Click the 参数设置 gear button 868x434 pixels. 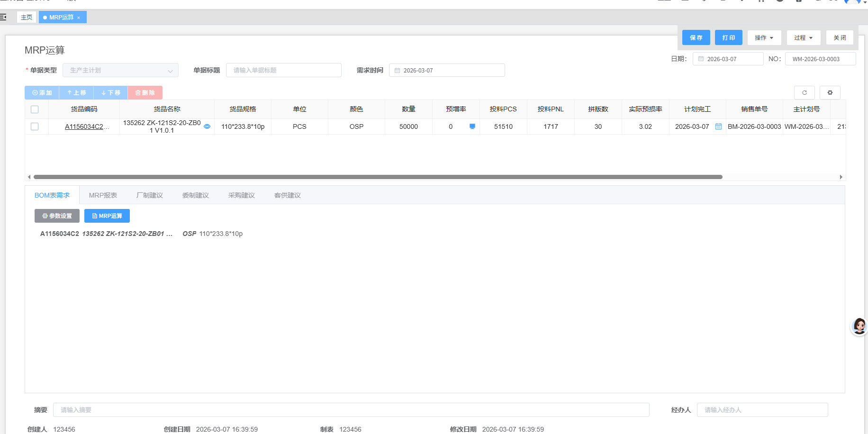pos(57,216)
